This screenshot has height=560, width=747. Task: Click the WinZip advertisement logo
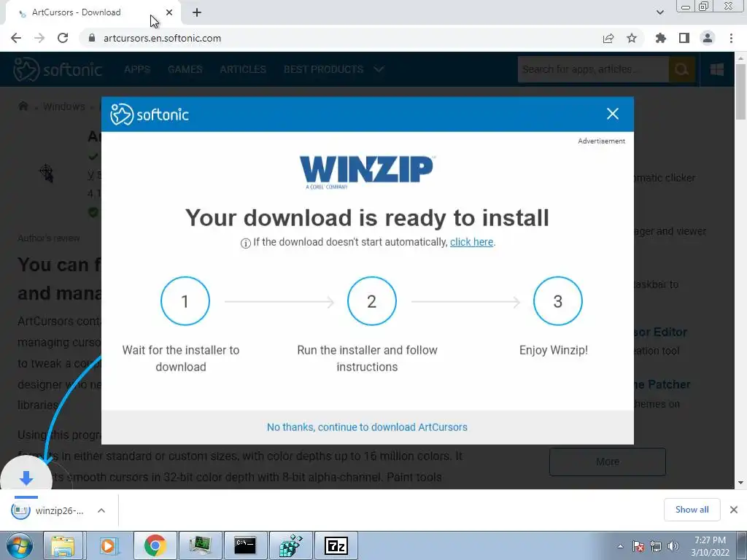[367, 172]
